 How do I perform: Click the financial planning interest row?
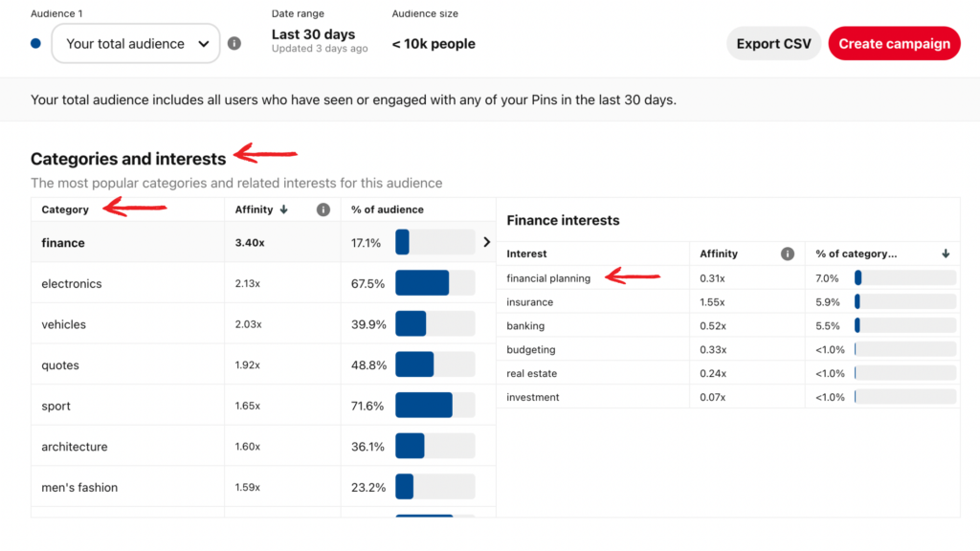548,278
